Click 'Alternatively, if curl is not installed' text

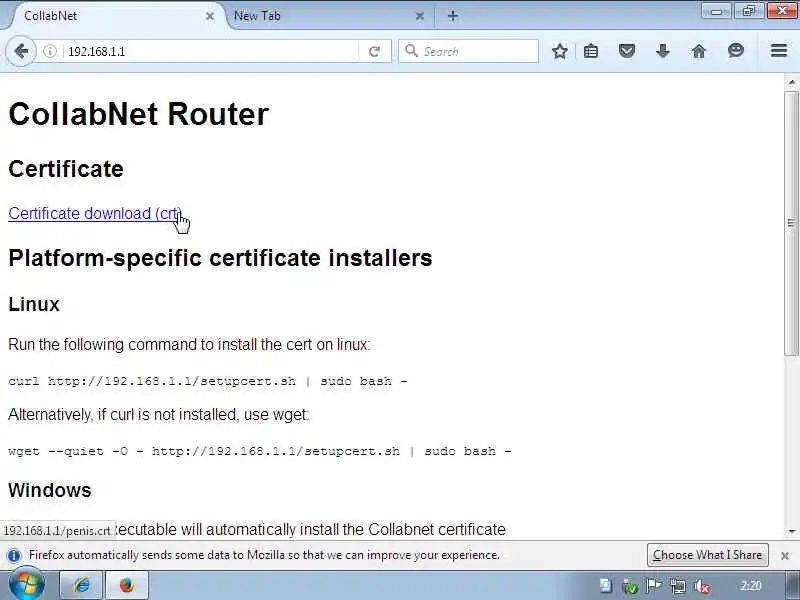coord(159,414)
